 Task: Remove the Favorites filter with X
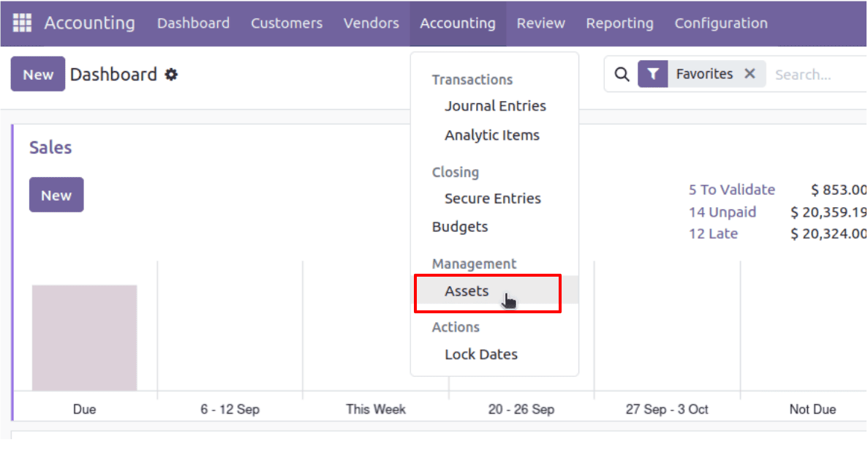pos(750,74)
